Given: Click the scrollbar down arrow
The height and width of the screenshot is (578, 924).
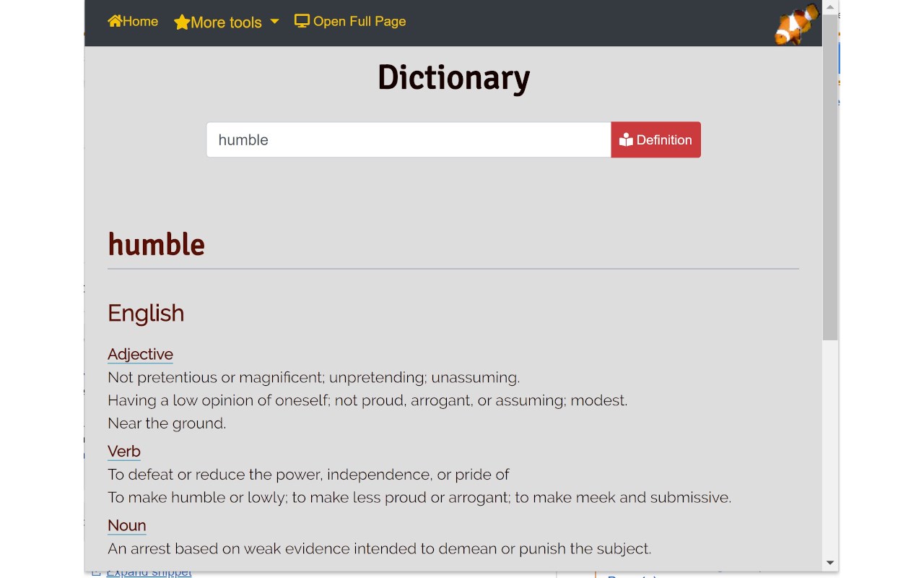Looking at the screenshot, I should point(830,563).
